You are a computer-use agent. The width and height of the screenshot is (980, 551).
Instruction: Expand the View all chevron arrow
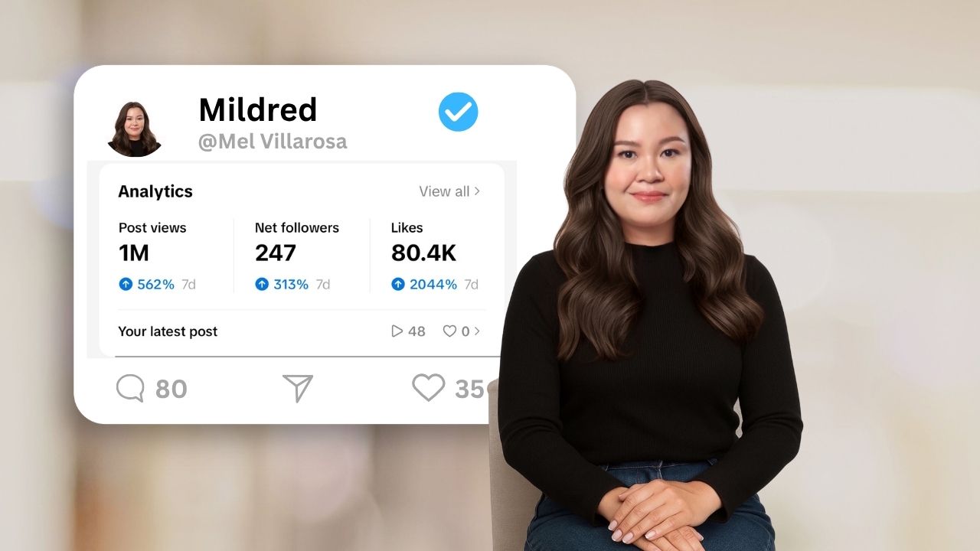pyautogui.click(x=477, y=191)
